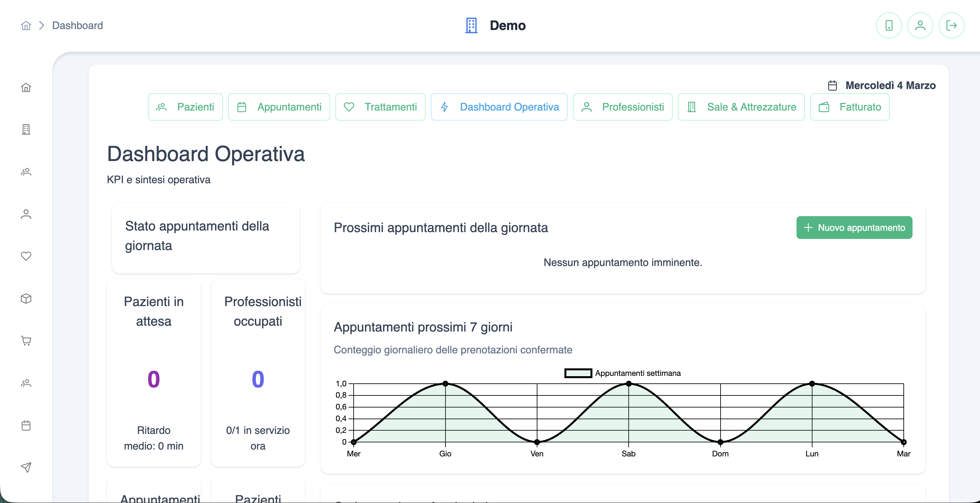
Task: Open the building icon in the sidebar
Action: (x=26, y=129)
